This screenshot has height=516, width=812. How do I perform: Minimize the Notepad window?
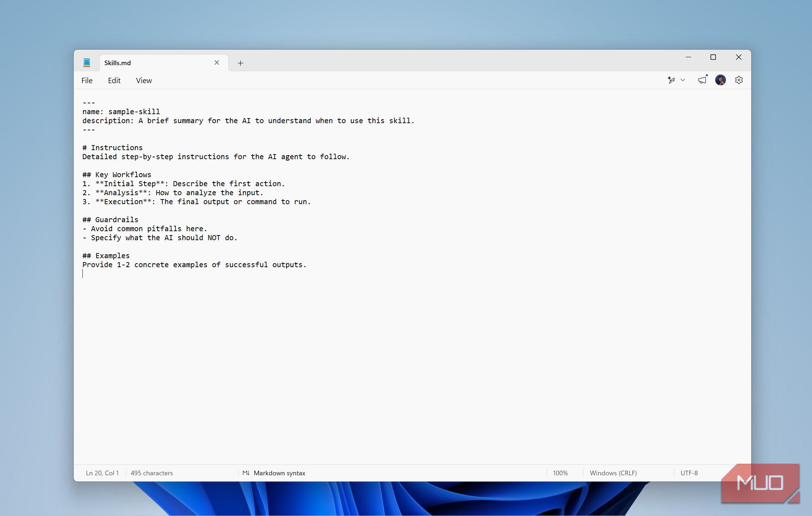pos(688,57)
